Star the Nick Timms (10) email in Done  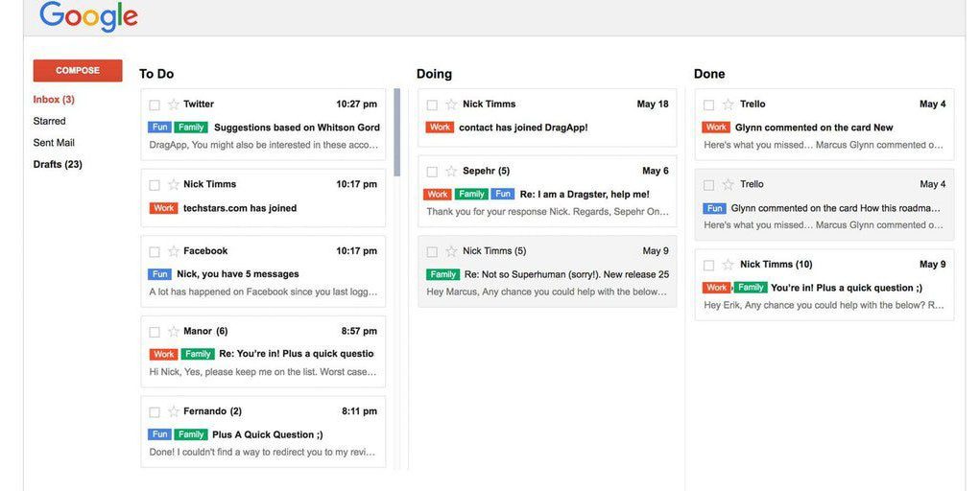pos(729,265)
